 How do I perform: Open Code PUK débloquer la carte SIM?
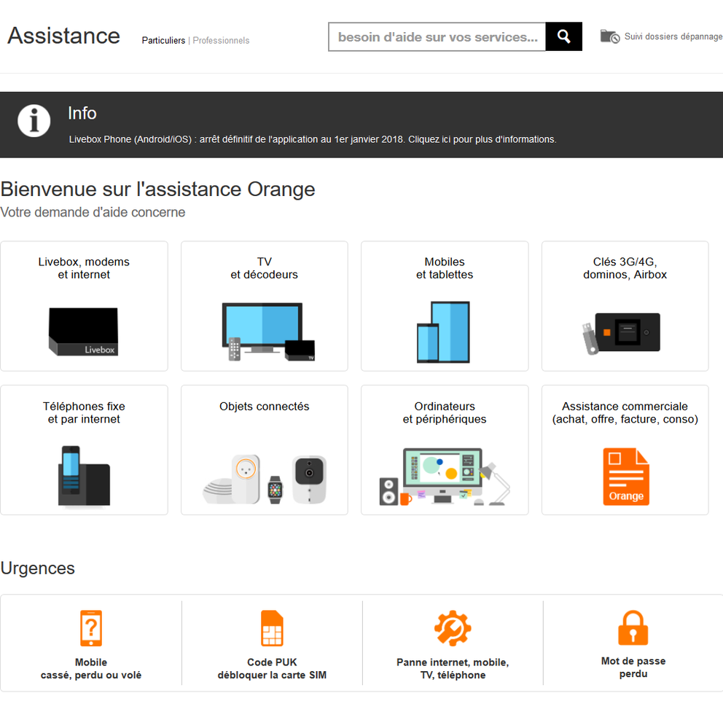coord(271,628)
